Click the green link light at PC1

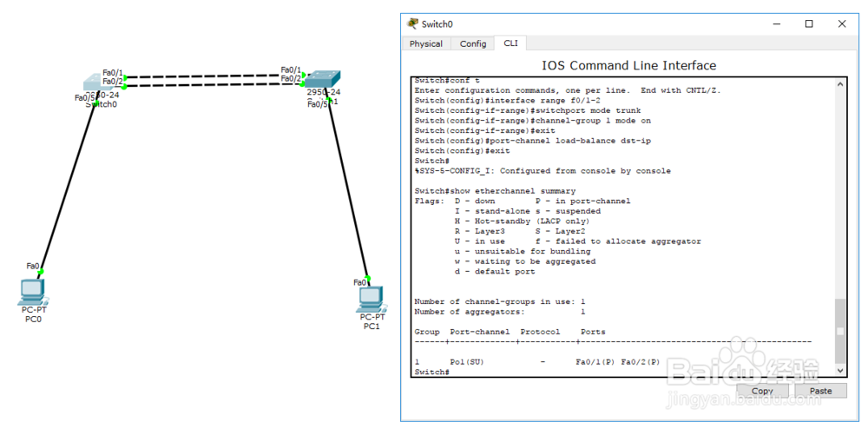click(367, 279)
